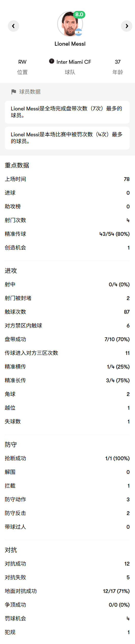Screen dimensions: 135x644
Task: Click the flag icon beside 球员数据
Action: (x=14, y=92)
